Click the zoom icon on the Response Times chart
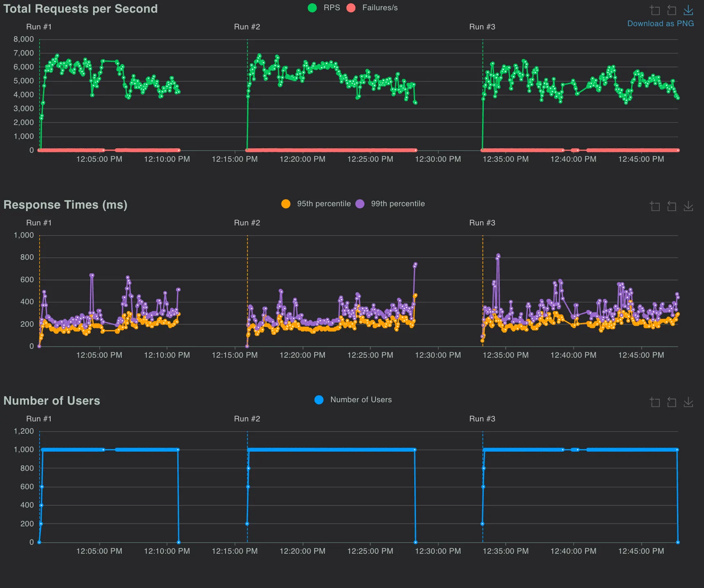 point(655,206)
